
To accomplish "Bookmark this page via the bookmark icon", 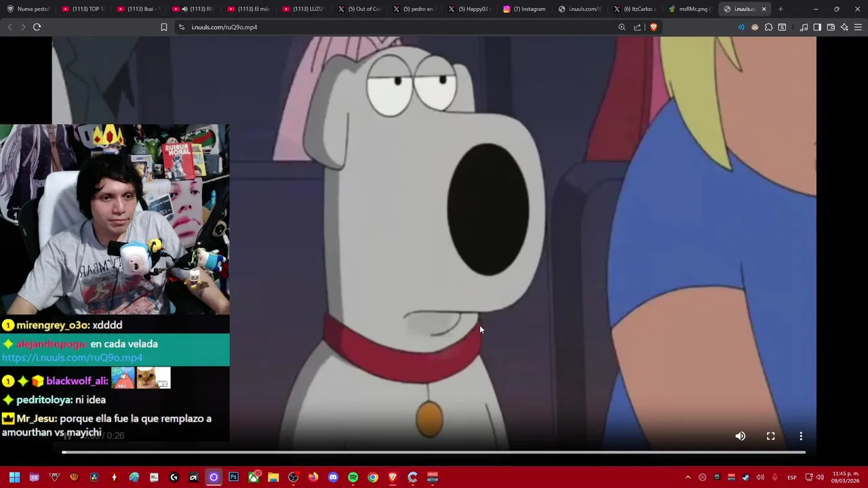I will 163,27.
